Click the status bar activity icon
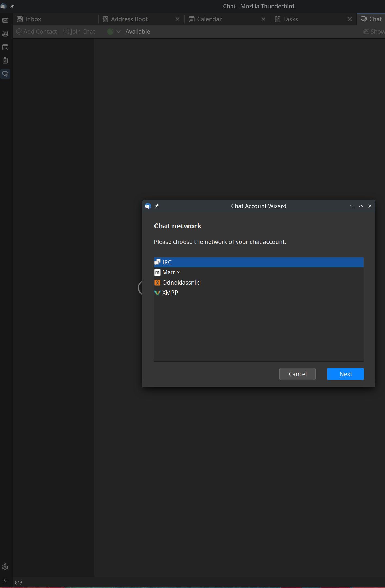Screen dimensions: 385x588 18,582
